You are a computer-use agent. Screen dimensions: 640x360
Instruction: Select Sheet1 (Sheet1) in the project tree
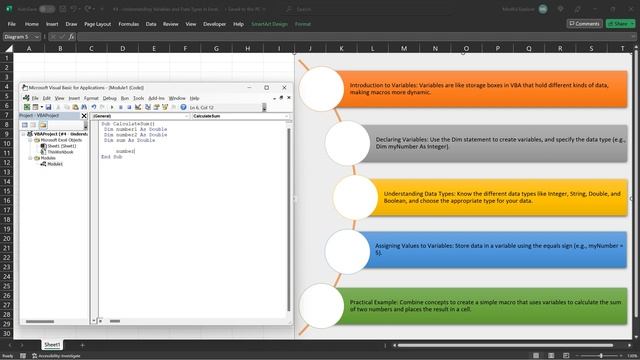tap(62, 146)
